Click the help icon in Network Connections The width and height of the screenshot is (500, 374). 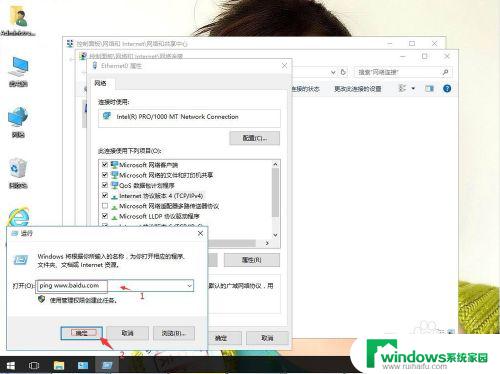point(447,88)
